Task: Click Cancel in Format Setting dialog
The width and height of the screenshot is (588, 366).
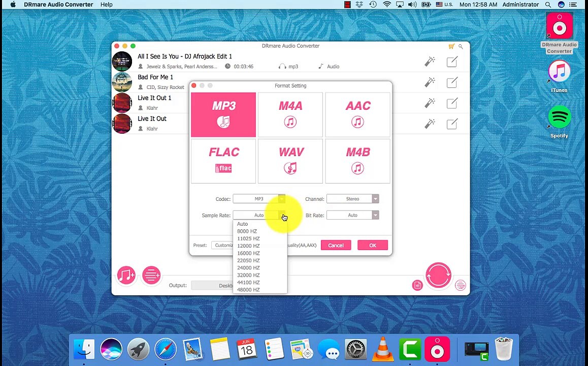Action: (336, 245)
